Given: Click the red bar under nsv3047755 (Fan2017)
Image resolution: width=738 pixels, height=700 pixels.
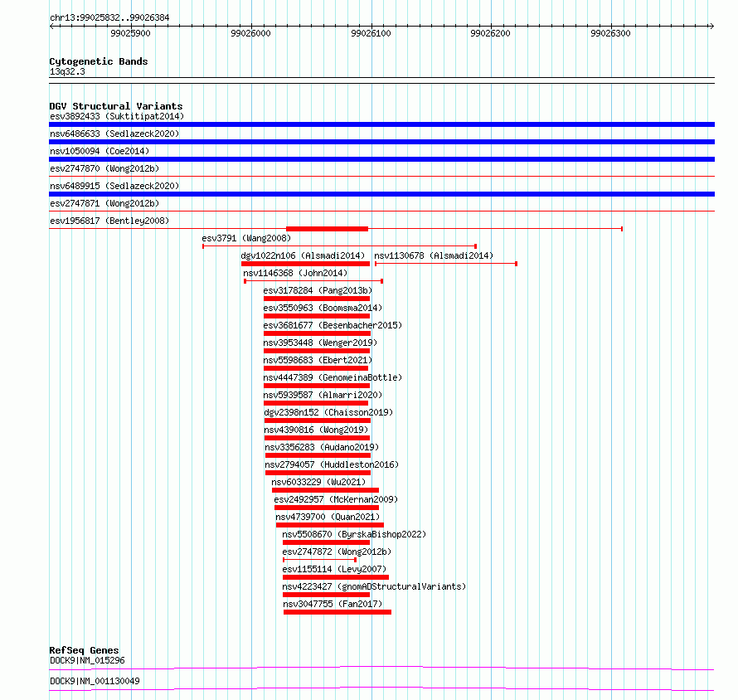Looking at the screenshot, I should tap(337, 612).
